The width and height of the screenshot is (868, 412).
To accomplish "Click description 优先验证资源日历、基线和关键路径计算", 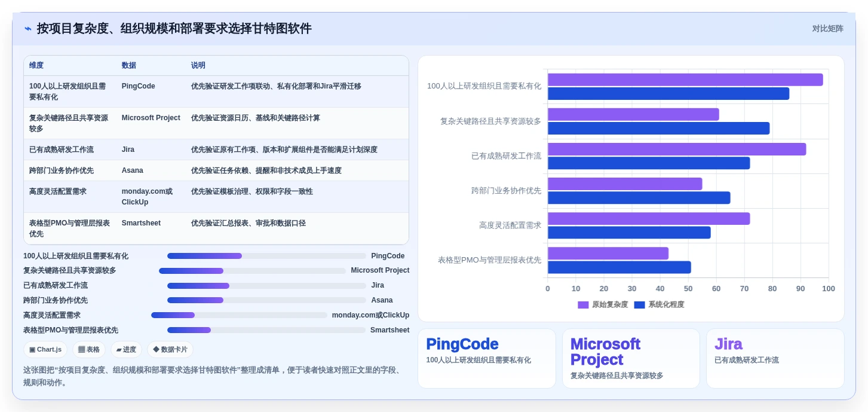I will tap(256, 118).
